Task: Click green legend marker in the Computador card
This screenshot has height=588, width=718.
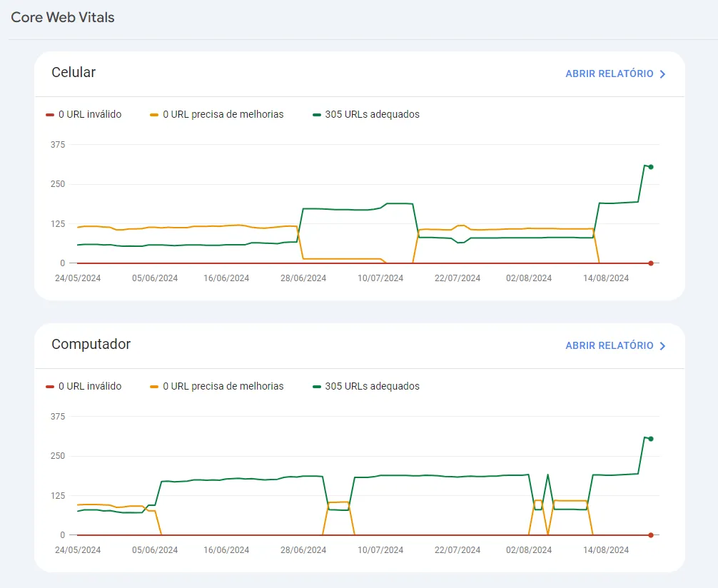Action: (316, 386)
